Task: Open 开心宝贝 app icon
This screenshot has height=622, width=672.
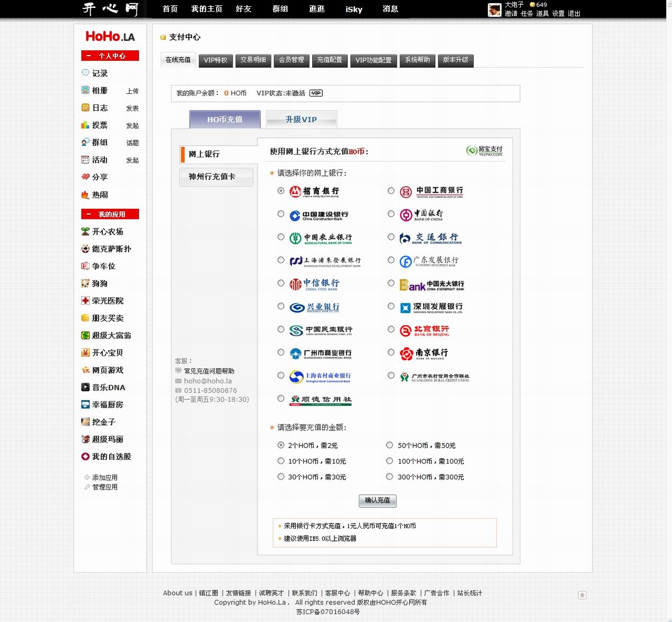Action: tap(85, 352)
